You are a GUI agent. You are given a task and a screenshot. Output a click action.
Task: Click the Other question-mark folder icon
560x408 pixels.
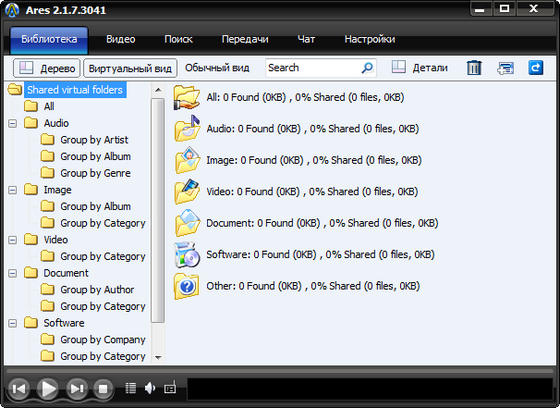pyautogui.click(x=186, y=286)
